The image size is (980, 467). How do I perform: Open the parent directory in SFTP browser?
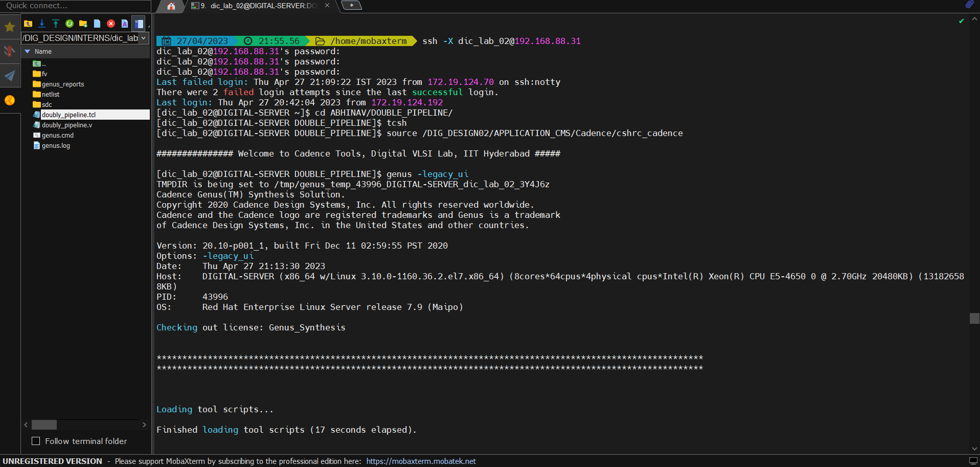point(28,24)
